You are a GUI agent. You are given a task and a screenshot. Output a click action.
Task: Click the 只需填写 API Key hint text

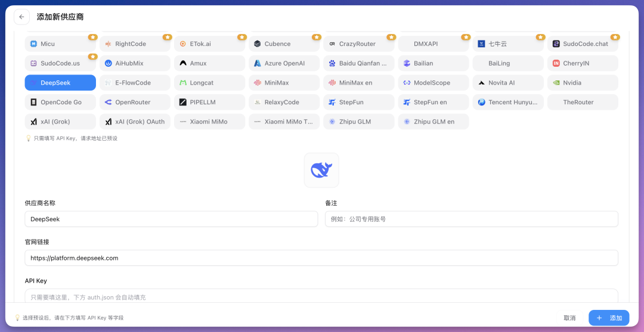tap(76, 138)
